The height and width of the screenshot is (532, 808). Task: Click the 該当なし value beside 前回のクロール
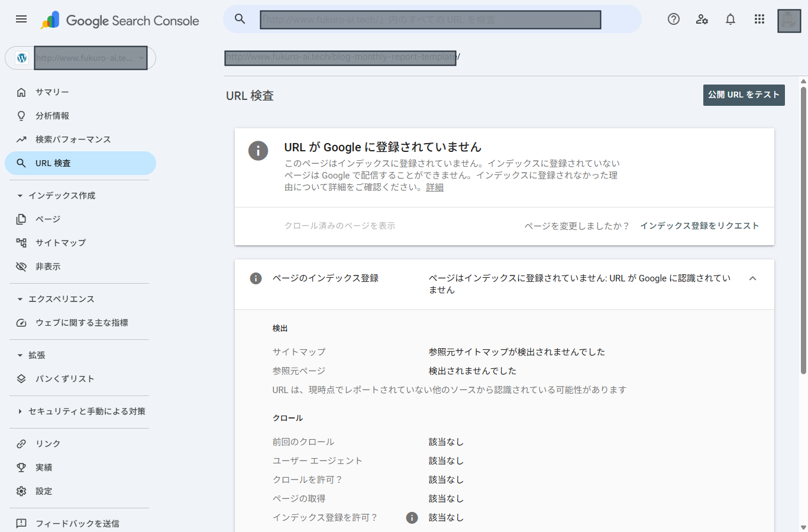point(446,442)
